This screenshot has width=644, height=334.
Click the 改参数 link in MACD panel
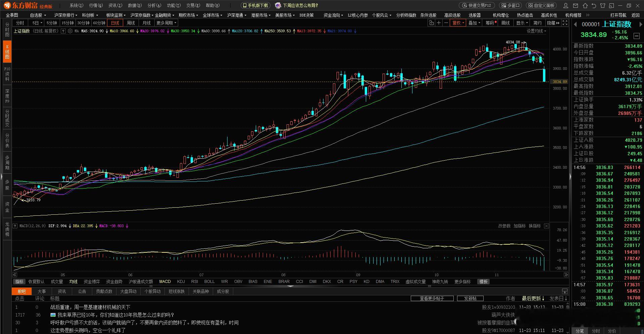504,226
